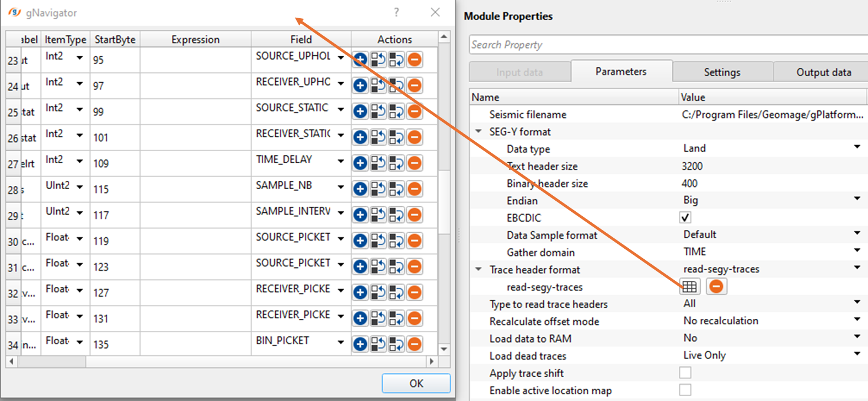Click the add row icon in row 34

click(x=360, y=344)
